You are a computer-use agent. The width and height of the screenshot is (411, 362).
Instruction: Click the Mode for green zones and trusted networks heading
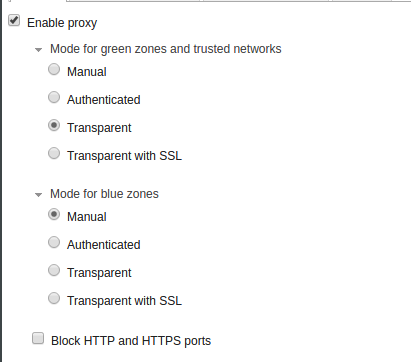(166, 49)
